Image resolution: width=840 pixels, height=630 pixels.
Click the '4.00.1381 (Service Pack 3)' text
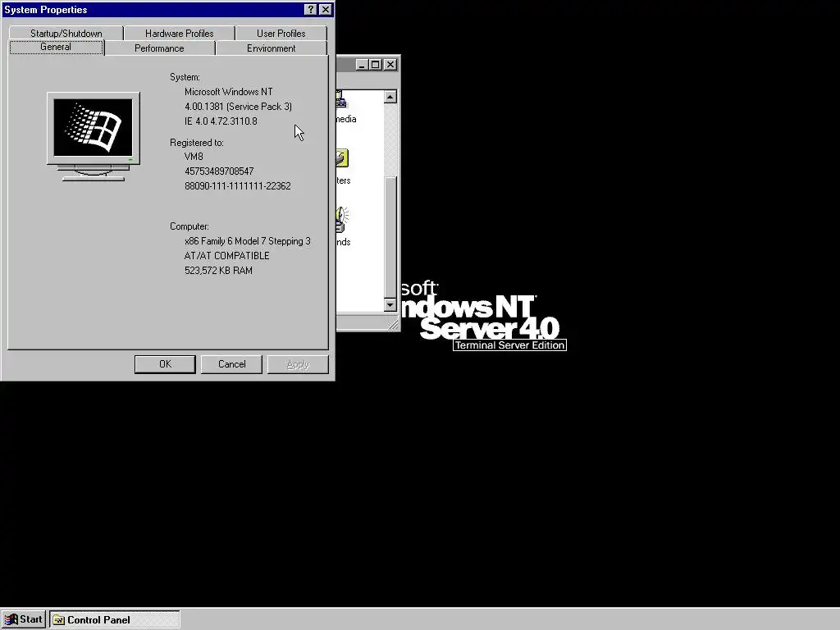(x=239, y=107)
